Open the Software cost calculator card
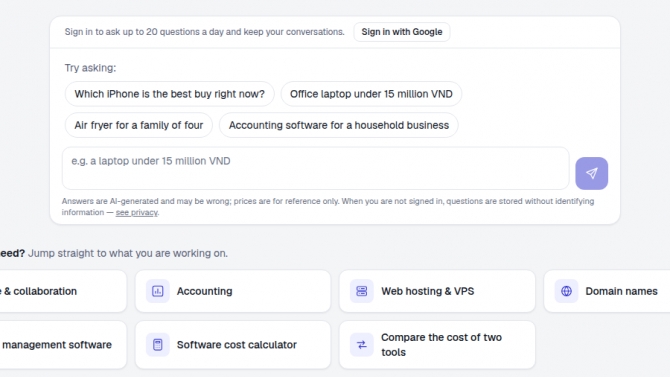The height and width of the screenshot is (377, 670). [x=233, y=345]
